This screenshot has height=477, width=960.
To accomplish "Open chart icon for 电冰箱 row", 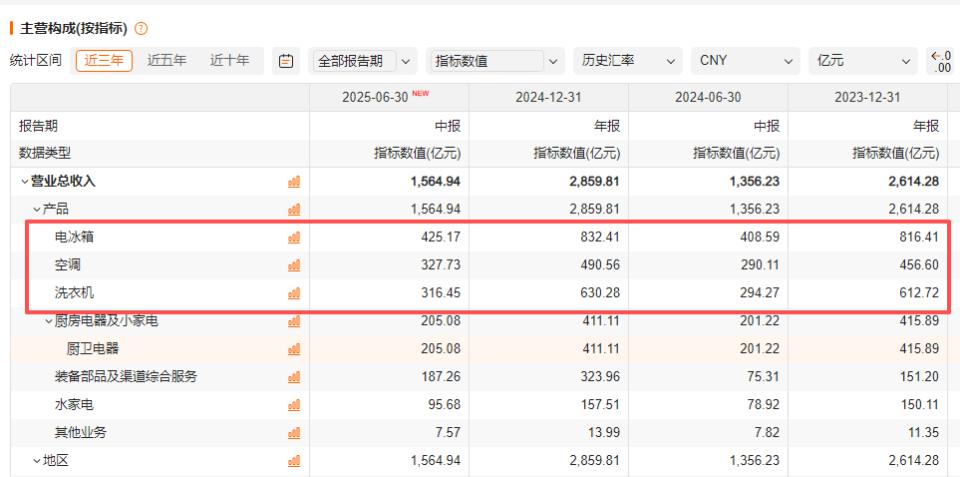I will click(x=294, y=238).
